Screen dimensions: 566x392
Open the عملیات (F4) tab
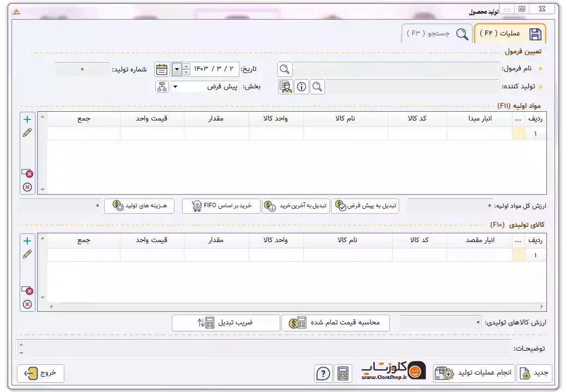click(x=510, y=34)
